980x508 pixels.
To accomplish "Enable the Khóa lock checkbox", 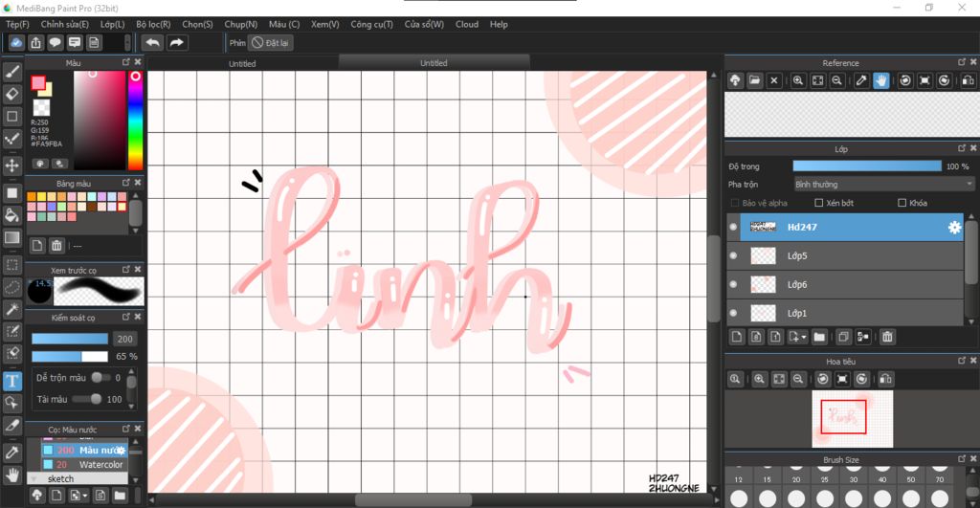I will point(902,203).
